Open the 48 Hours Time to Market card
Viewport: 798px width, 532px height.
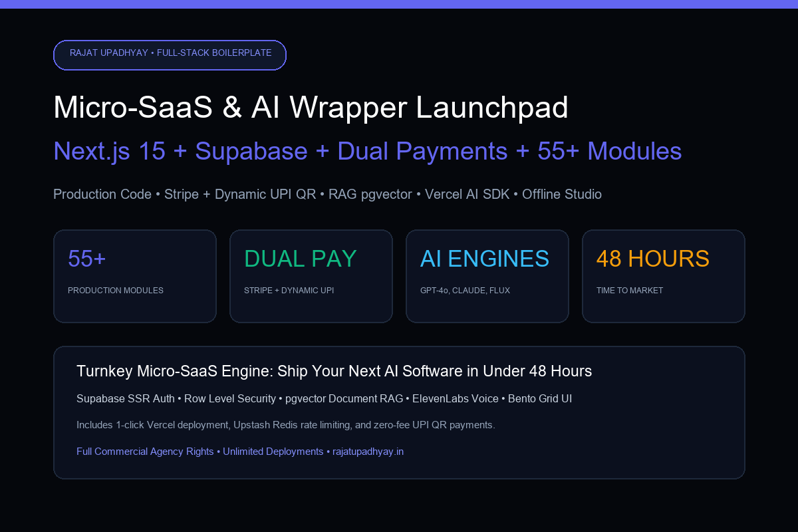pyautogui.click(x=664, y=276)
